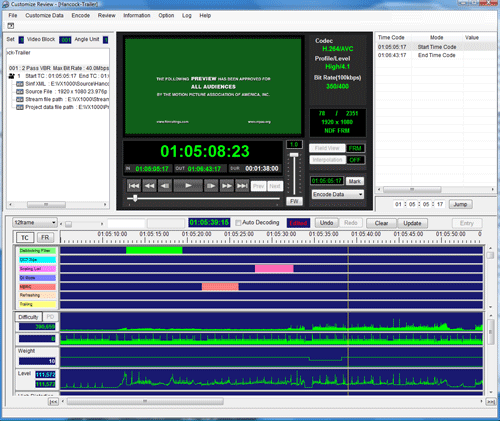500x421 pixels.
Task: Click the mark timecode field 01:05:05:17
Action: [327, 181]
